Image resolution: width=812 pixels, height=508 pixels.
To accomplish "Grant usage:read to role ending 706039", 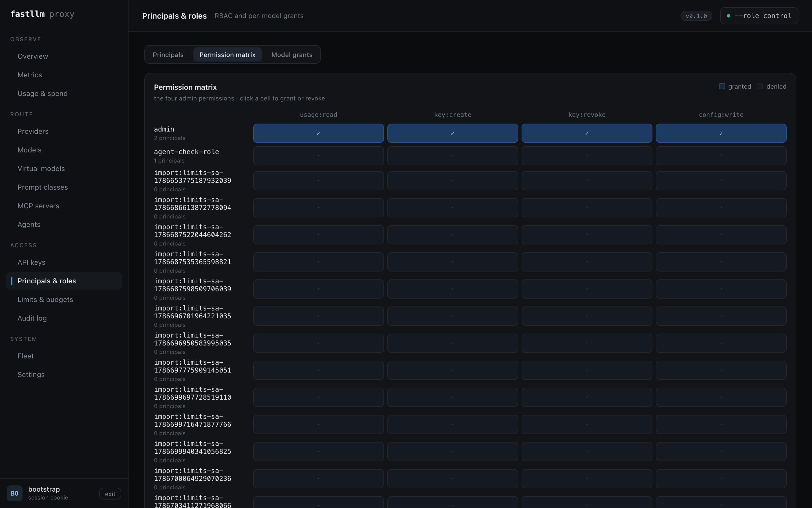I will pyautogui.click(x=318, y=289).
